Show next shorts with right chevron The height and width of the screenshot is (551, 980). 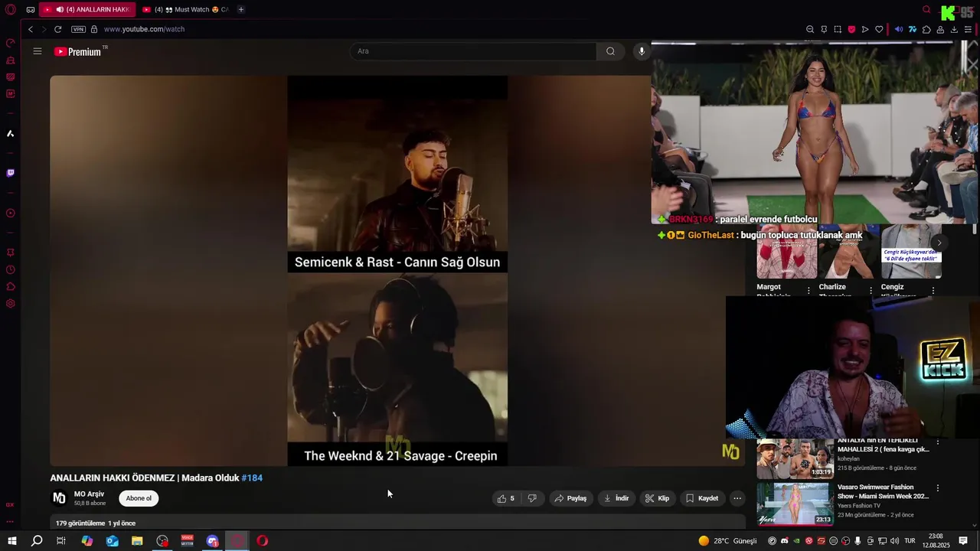coord(939,243)
